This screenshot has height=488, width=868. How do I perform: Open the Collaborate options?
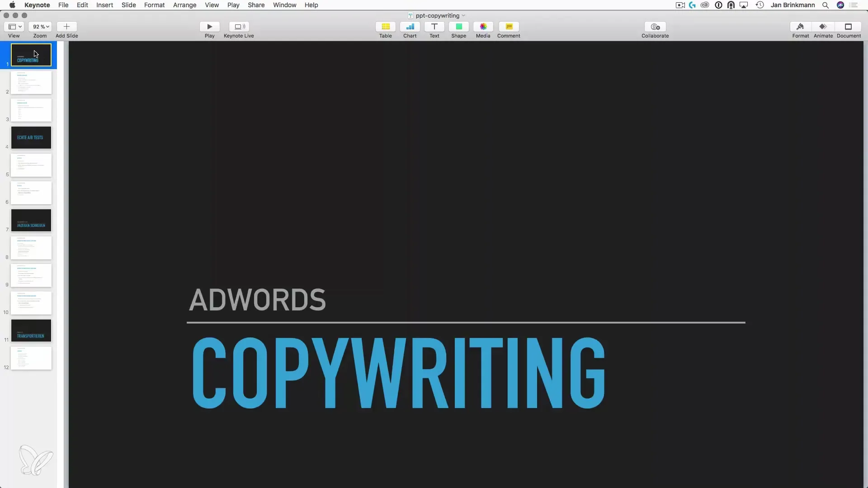click(655, 27)
